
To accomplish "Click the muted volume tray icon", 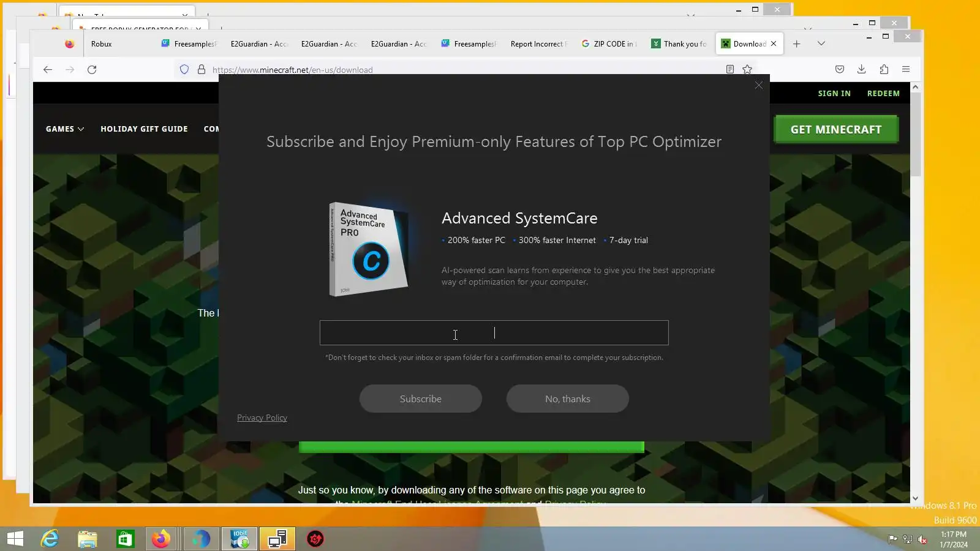I will pos(922,539).
